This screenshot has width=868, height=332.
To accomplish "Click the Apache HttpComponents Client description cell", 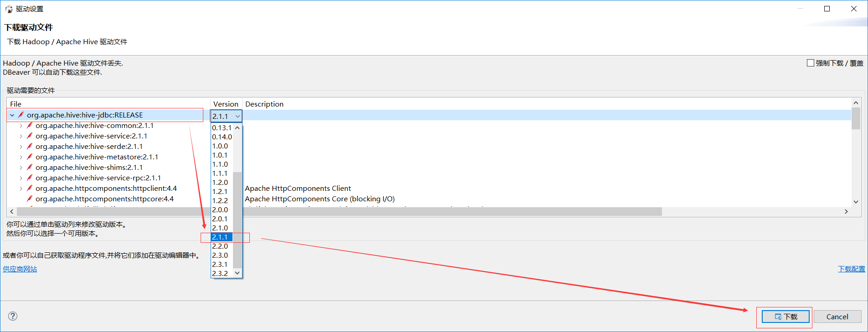I will (298, 189).
